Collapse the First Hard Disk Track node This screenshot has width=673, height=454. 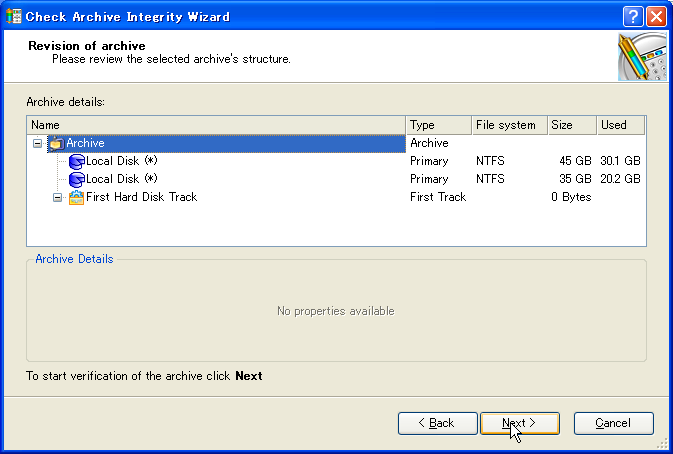click(58, 197)
